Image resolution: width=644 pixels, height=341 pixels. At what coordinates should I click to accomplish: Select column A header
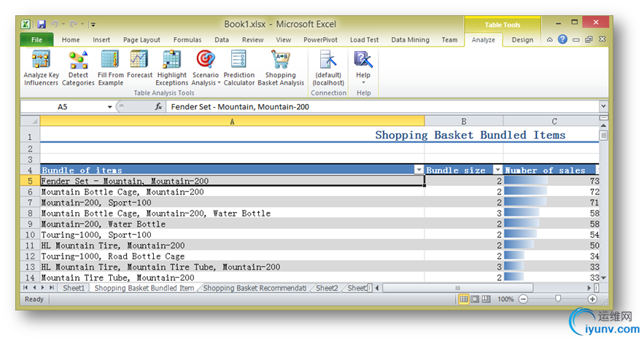coord(232,122)
